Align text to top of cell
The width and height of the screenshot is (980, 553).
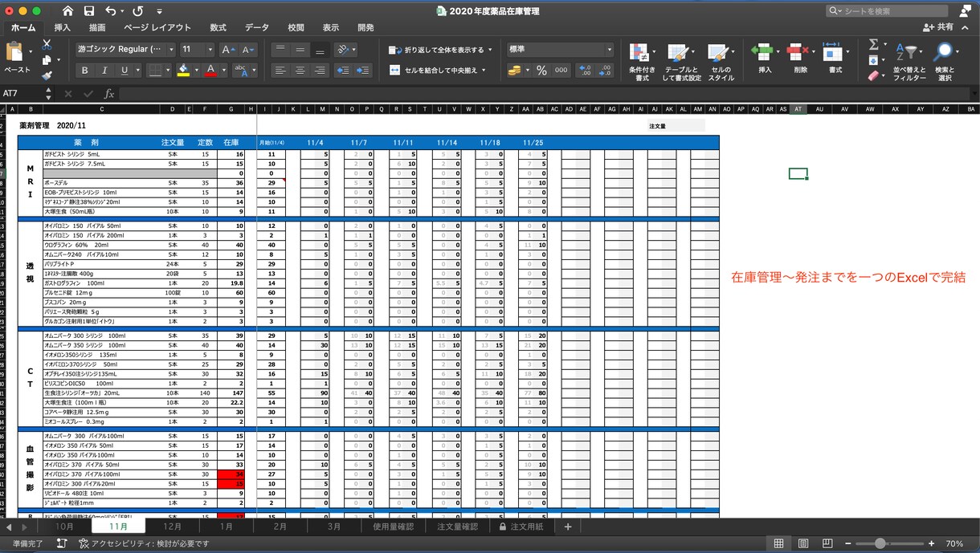click(x=280, y=49)
